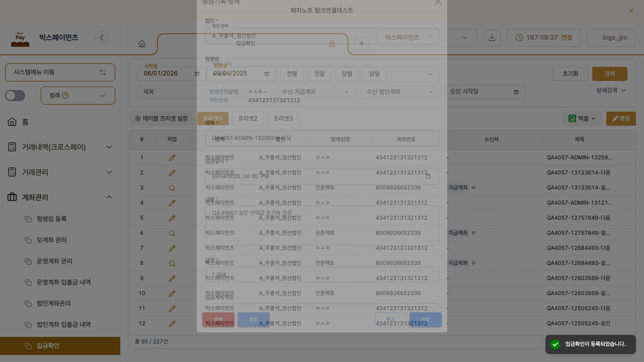Collapse the sidebar with the chevron button
The width and height of the screenshot is (644, 362).
click(102, 38)
